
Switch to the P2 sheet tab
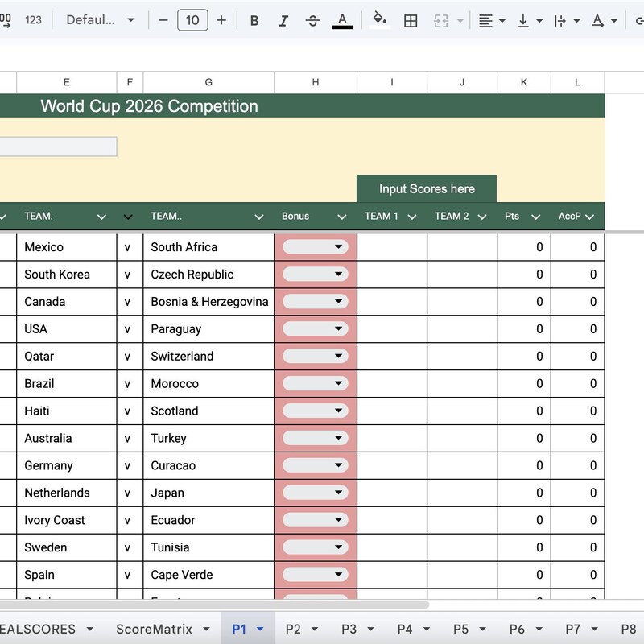(293, 629)
